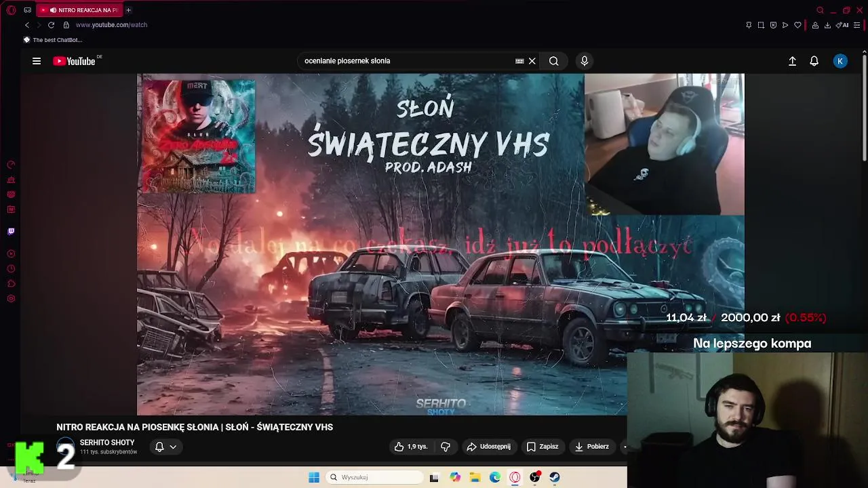
Task: Open Steam from the taskbar
Action: pyautogui.click(x=555, y=477)
